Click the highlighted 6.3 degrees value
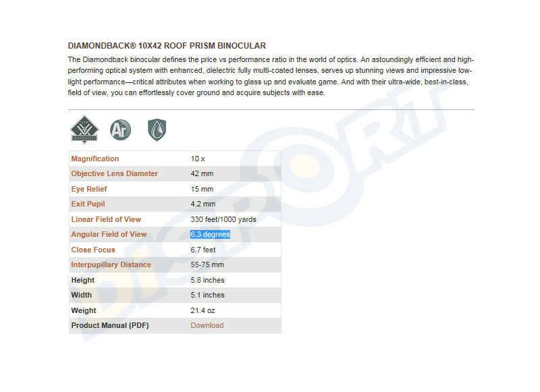540x392 pixels. pos(210,234)
